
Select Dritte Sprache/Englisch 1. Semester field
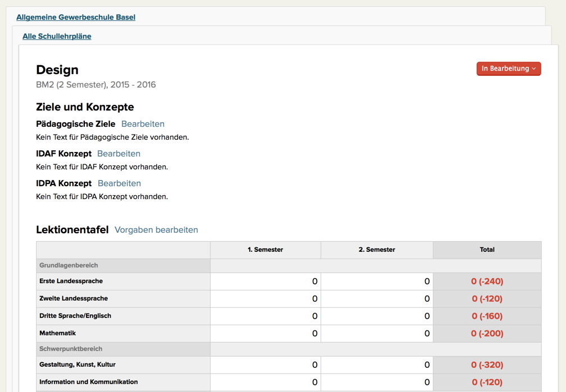[x=266, y=316]
